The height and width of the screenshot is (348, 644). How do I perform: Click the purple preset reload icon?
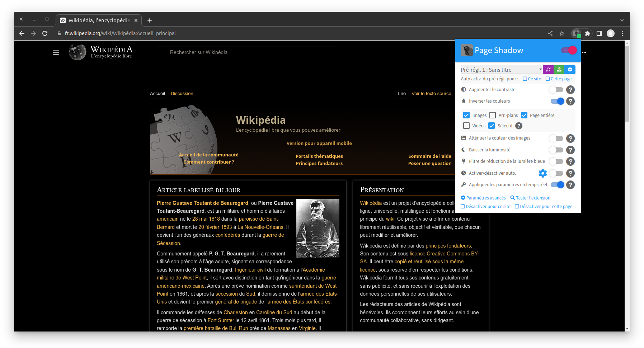pyautogui.click(x=548, y=70)
